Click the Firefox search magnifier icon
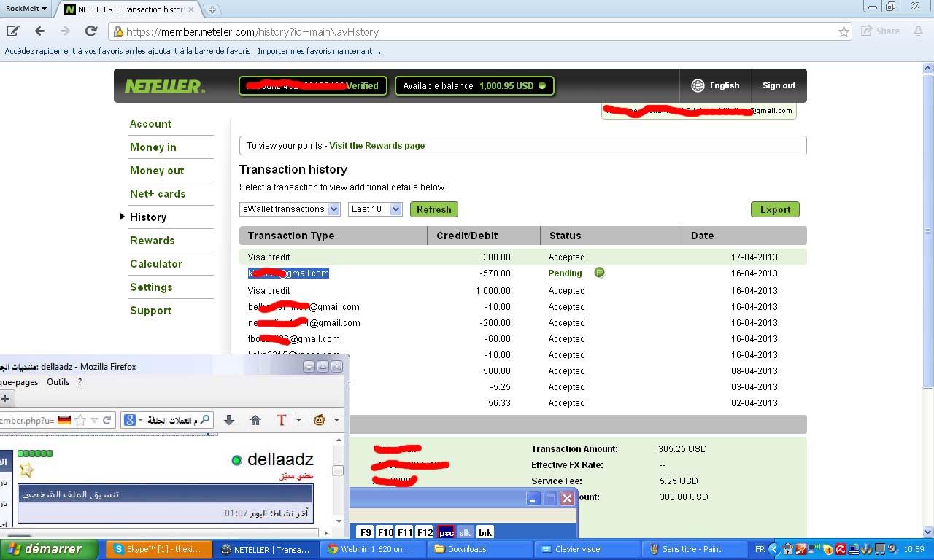The image size is (934, 560). pos(205,420)
